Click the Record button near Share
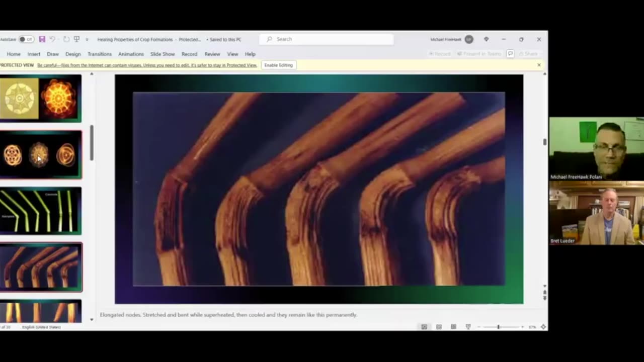 (x=439, y=54)
